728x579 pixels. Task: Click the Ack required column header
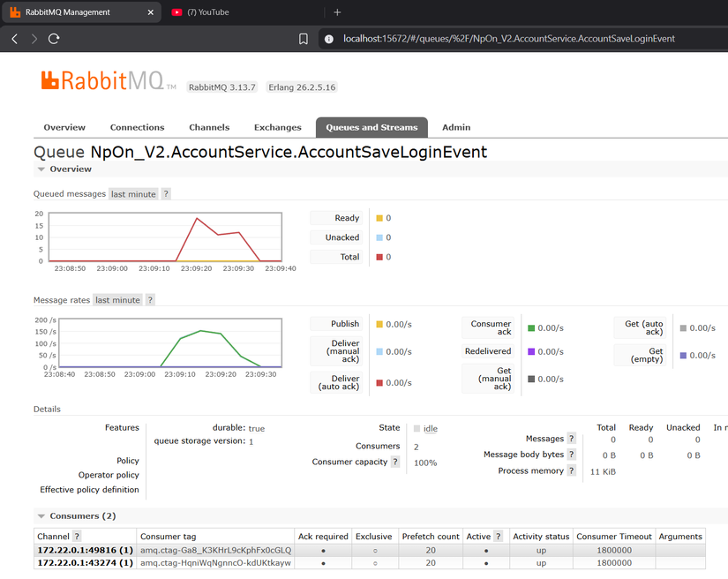tap(323, 537)
